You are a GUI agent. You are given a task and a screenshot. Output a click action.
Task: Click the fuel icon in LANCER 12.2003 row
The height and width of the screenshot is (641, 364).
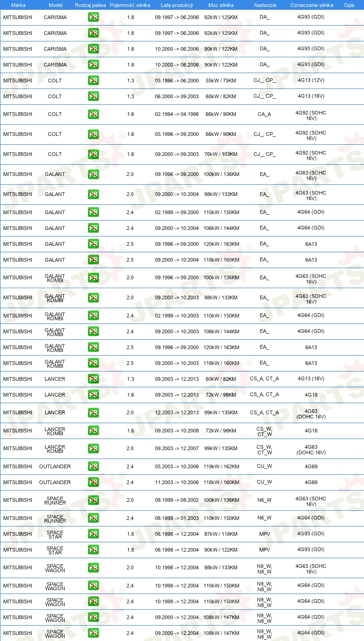point(93,412)
